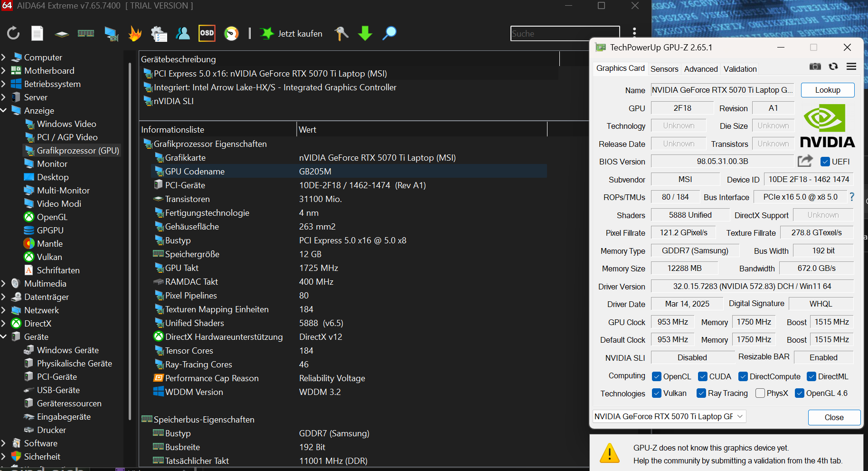The height and width of the screenshot is (471, 868).
Task: Open the Validation tab in GPU-Z
Action: [740, 69]
